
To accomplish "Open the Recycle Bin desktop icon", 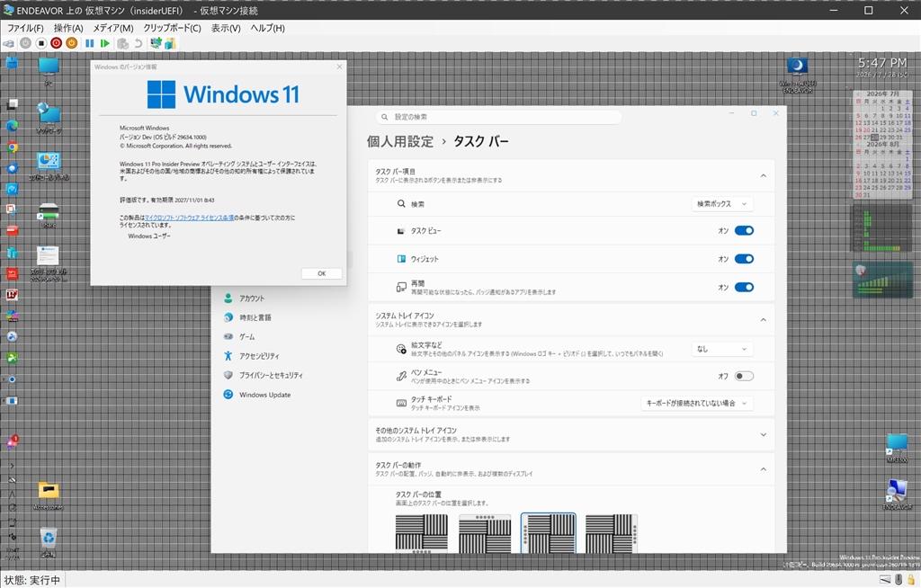I will [49, 542].
